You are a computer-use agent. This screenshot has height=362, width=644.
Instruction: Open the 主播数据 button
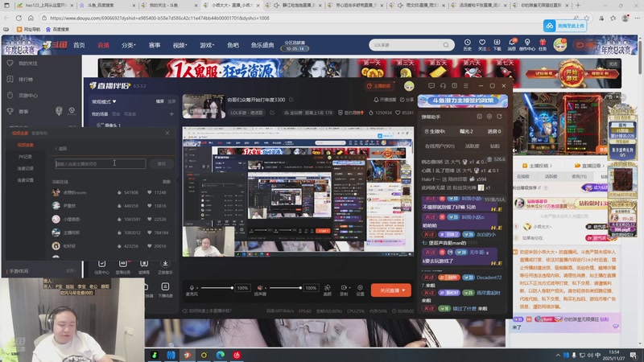[378, 86]
